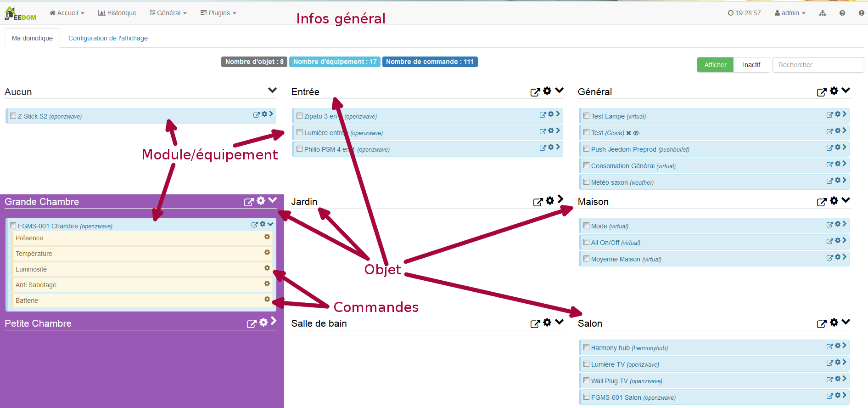This screenshot has width=868, height=408.
Task: Click gear icon for Jardin object
Action: click(x=550, y=200)
